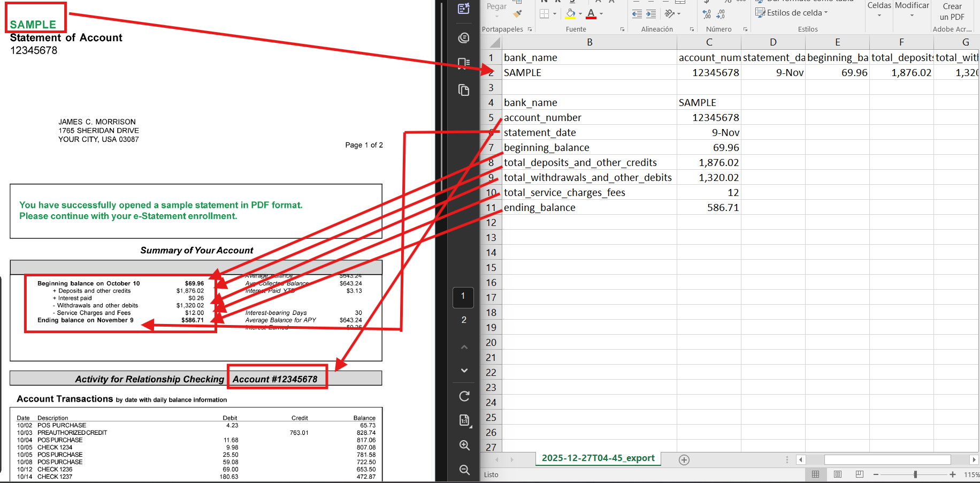Image resolution: width=980 pixels, height=483 pixels.
Task: Click the increase decimal places icon
Action: (x=707, y=14)
